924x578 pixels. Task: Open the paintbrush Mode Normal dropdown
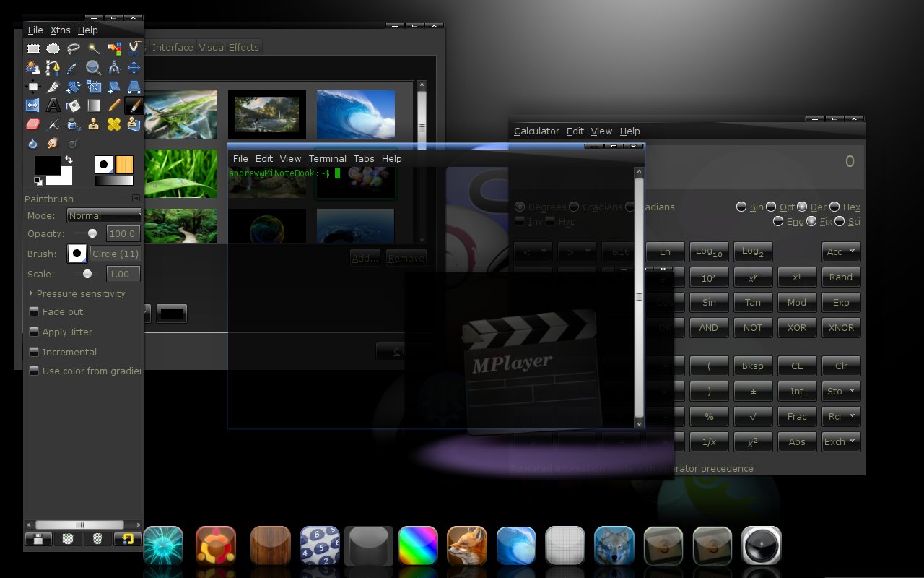coord(105,215)
